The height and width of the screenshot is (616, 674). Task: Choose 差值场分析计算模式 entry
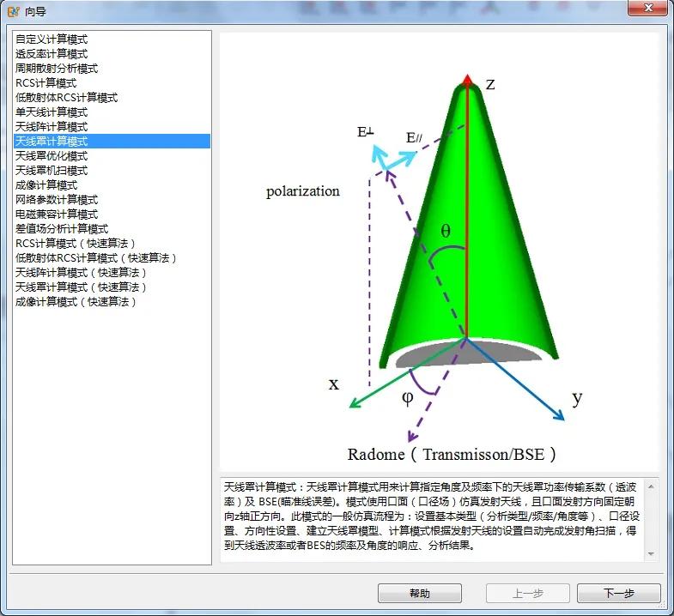pos(112,229)
